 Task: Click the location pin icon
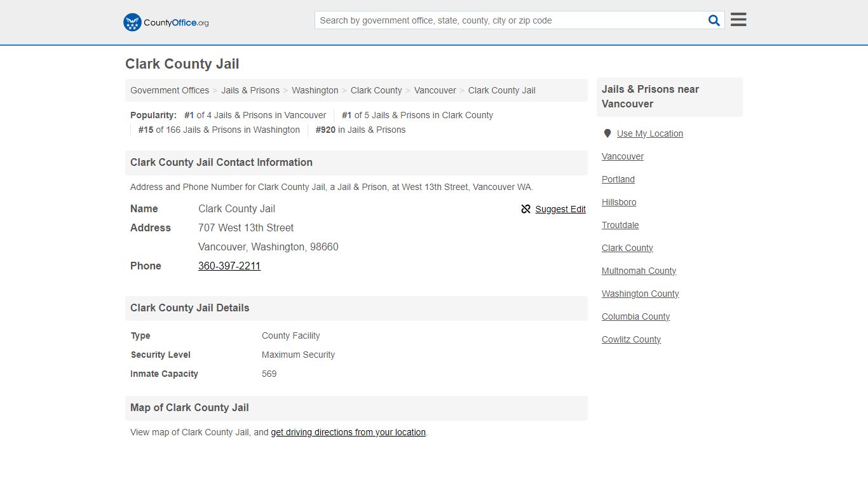click(607, 133)
